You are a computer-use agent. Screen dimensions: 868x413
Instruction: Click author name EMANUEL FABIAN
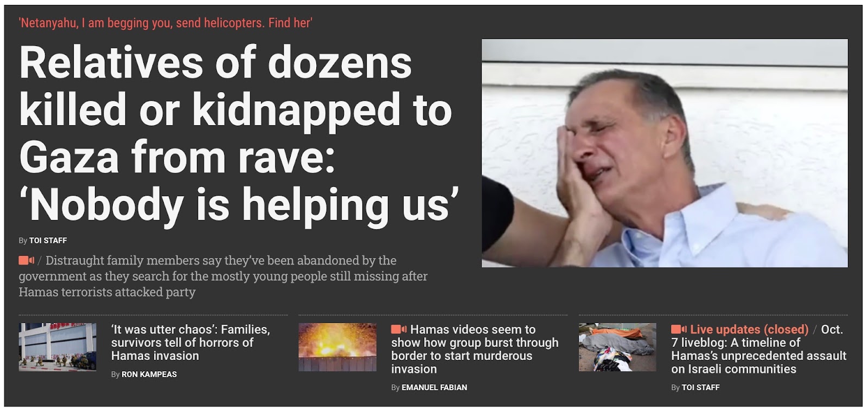point(434,388)
